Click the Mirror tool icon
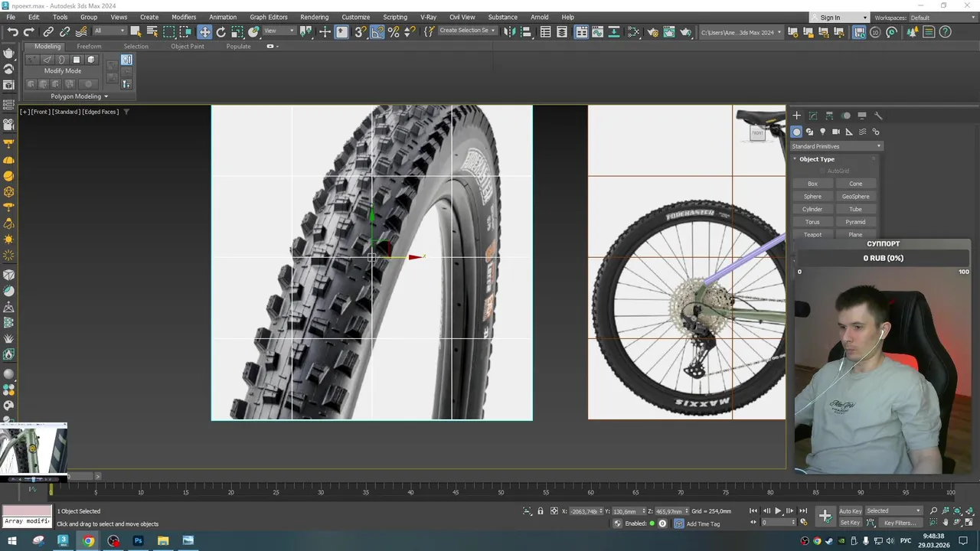The height and width of the screenshot is (551, 980). pyautogui.click(x=509, y=31)
